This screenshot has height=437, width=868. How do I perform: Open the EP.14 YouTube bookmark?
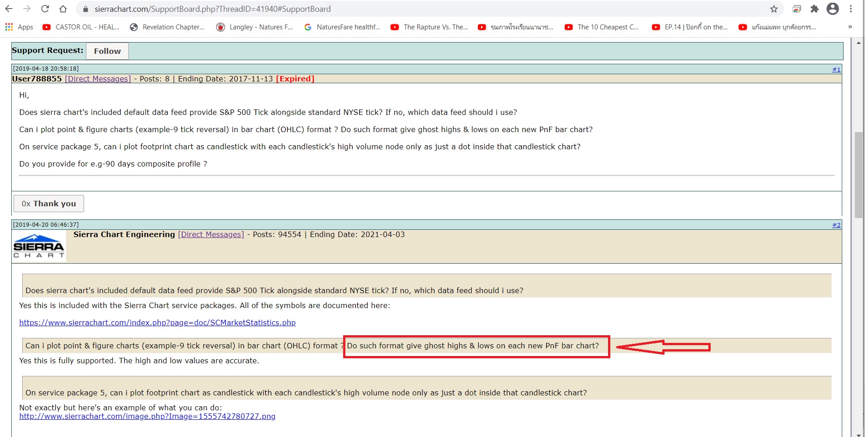(x=690, y=27)
